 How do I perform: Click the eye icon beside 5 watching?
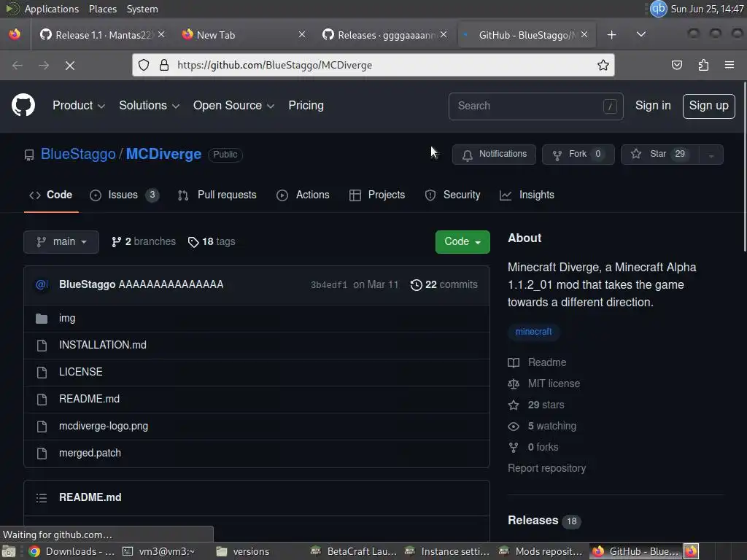click(x=513, y=426)
